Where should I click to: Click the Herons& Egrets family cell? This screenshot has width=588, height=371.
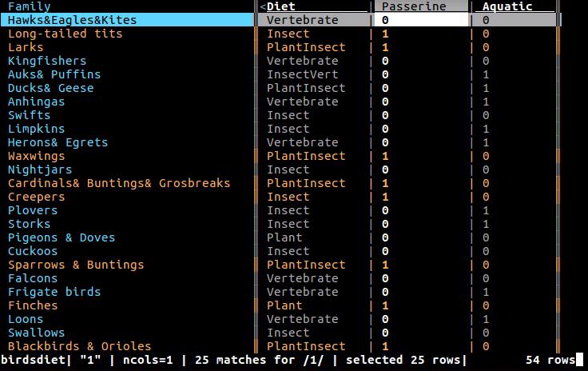(58, 142)
